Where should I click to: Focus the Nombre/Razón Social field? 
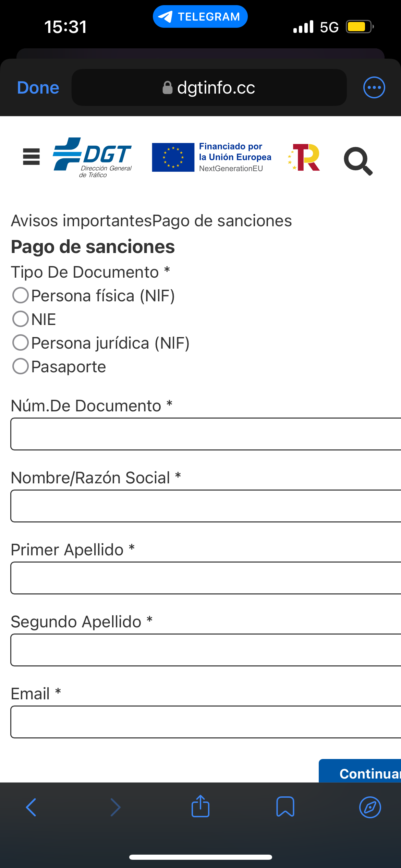click(x=206, y=506)
